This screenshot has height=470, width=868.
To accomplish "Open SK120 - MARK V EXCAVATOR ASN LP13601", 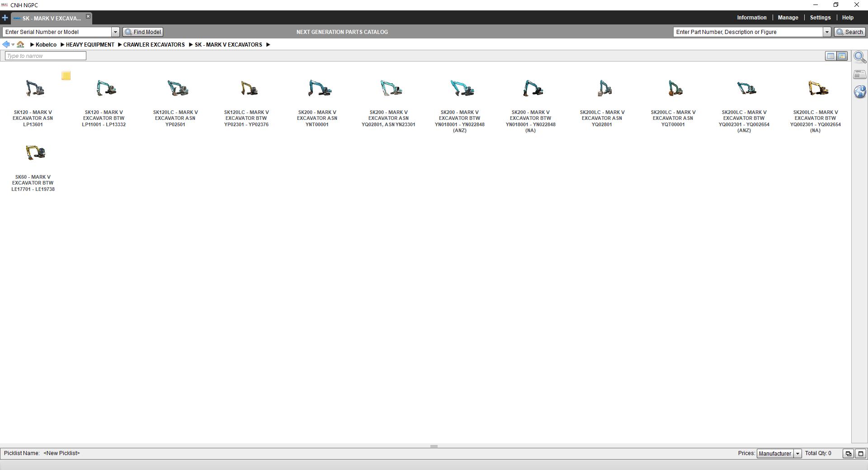I will pos(33,102).
